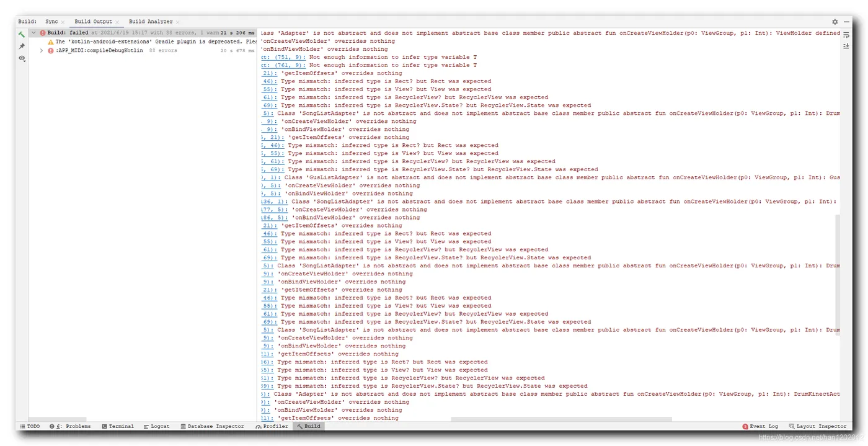Select the ':APP_MIDI:compileDebugKotlin' 88 errors row
The width and height of the screenshot is (868, 446).
point(143,51)
